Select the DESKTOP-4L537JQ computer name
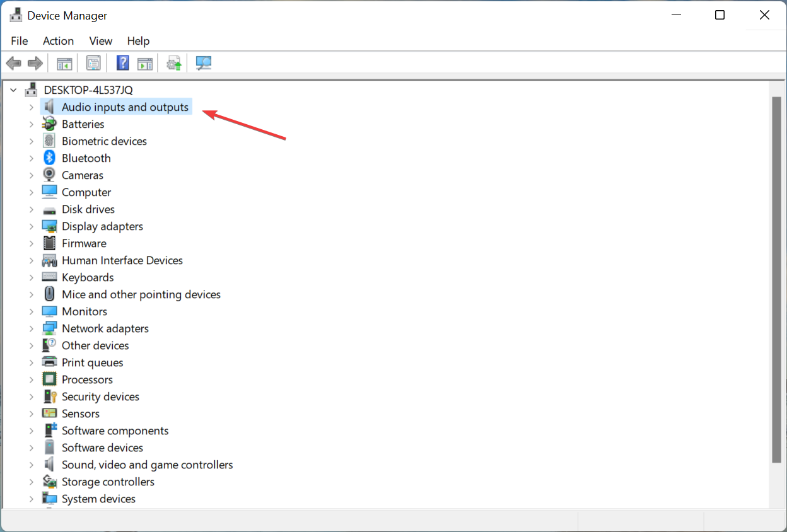 pyautogui.click(x=88, y=90)
